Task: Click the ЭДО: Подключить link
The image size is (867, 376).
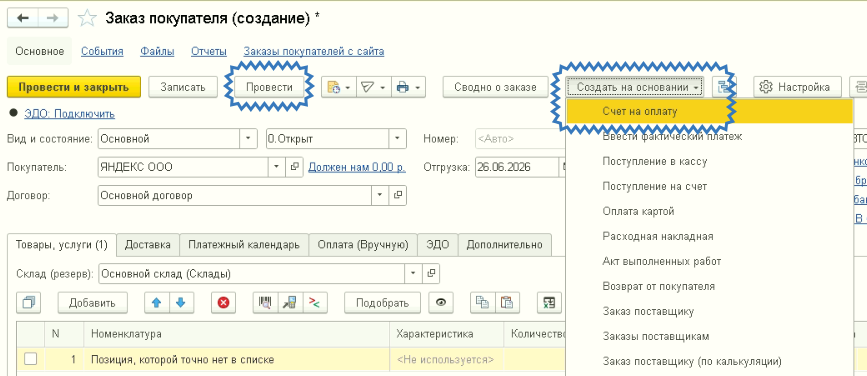Action: (70, 114)
